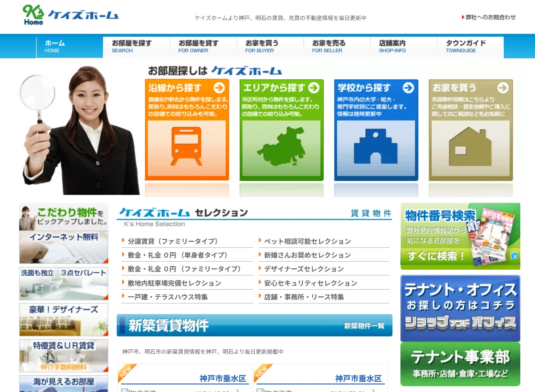Open the お部屋を貸す FOR OWNER menu
This screenshot has width=535, height=392.
(x=203, y=46)
